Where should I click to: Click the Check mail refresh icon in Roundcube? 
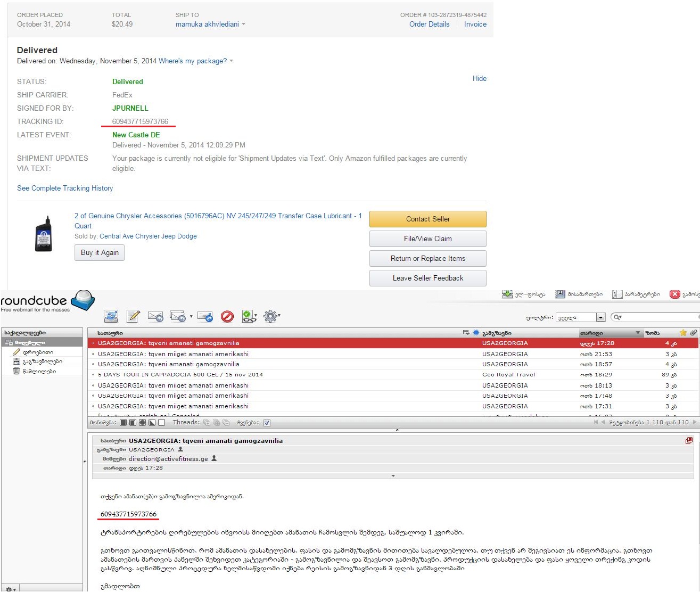(x=111, y=316)
